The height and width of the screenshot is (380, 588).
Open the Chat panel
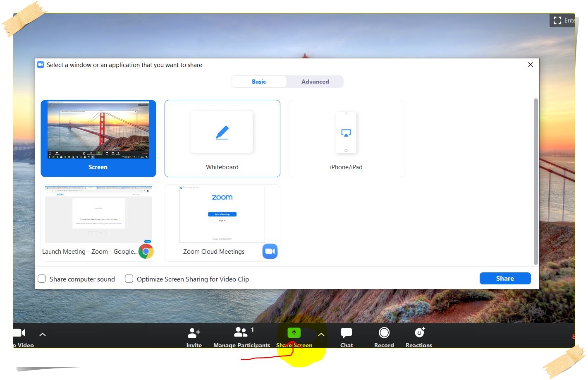coord(347,337)
